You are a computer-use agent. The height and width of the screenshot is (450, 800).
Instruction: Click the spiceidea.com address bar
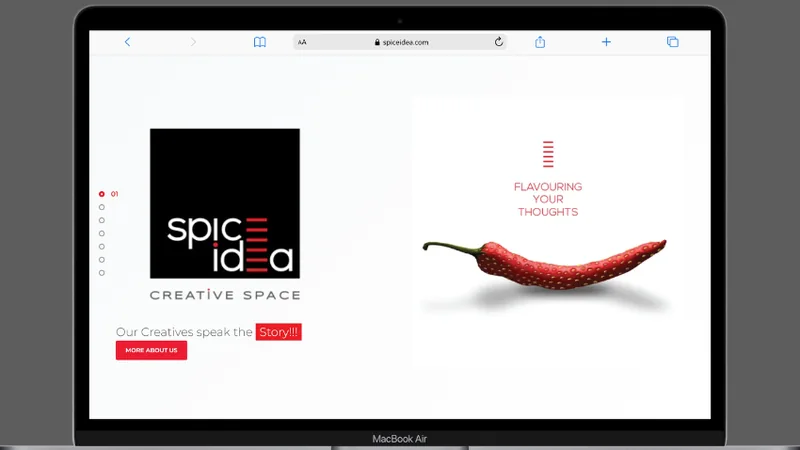coord(400,42)
